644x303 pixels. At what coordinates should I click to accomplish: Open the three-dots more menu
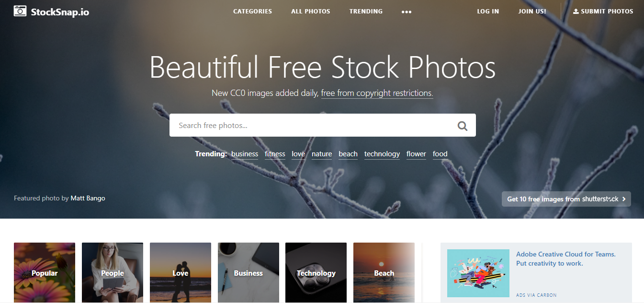click(x=407, y=12)
